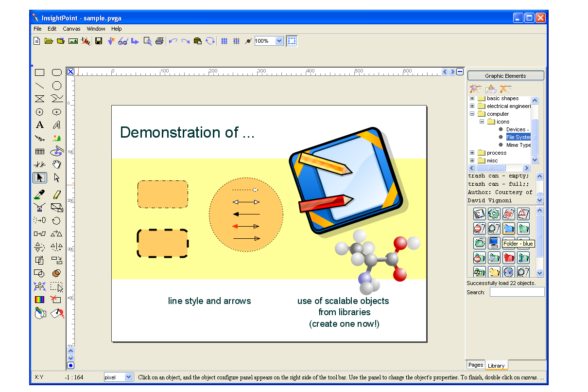Toggle the selection frame button beside zoom
588x392 pixels.
point(292,41)
